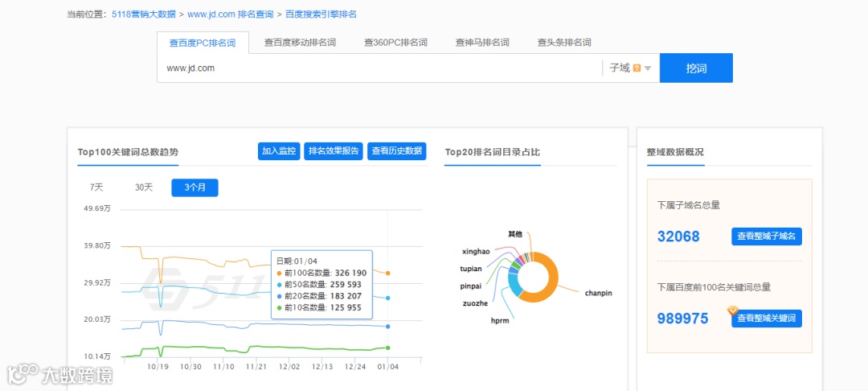This screenshot has width=868, height=391.
Task: Click the 前100名数量: 326 190 tooltip row
Action: (x=321, y=273)
